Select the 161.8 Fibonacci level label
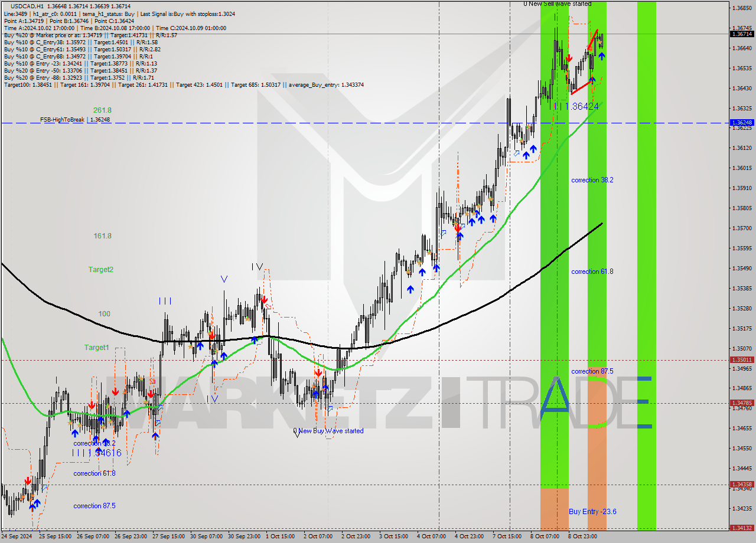 102,235
